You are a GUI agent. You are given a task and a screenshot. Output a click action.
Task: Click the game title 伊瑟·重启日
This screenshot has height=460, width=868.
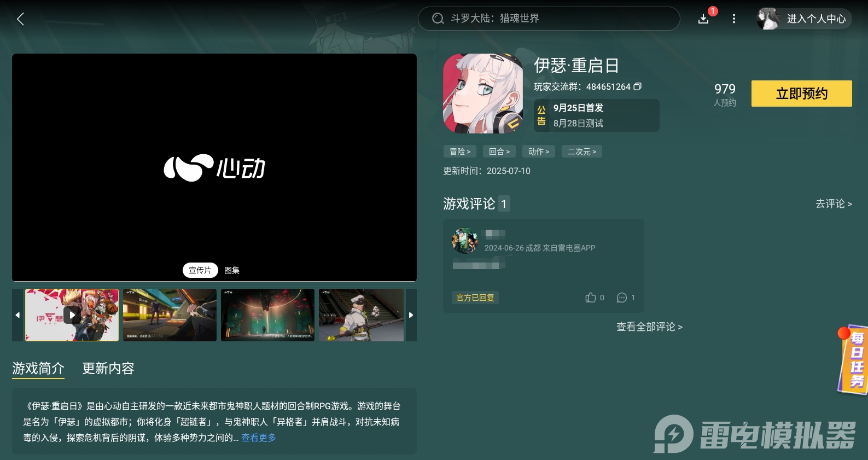click(x=576, y=66)
